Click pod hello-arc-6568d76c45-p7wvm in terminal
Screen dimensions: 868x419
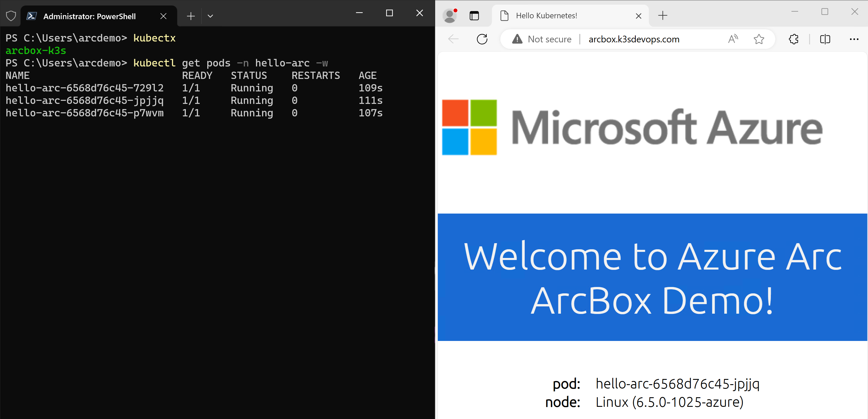(85, 113)
